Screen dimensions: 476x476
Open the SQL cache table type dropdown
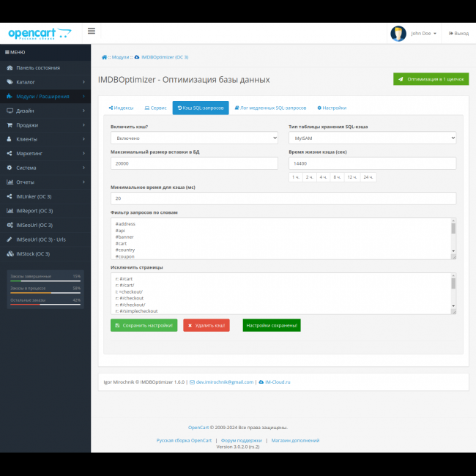coord(372,138)
